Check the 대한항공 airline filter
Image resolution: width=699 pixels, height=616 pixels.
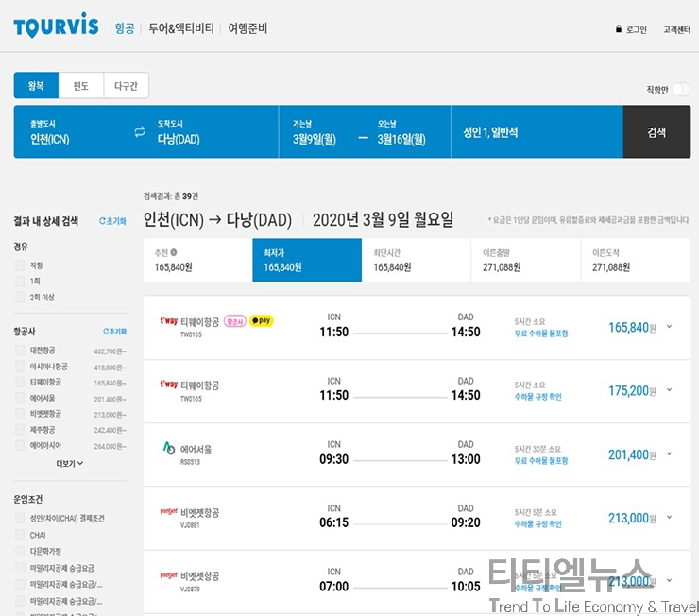[20, 351]
